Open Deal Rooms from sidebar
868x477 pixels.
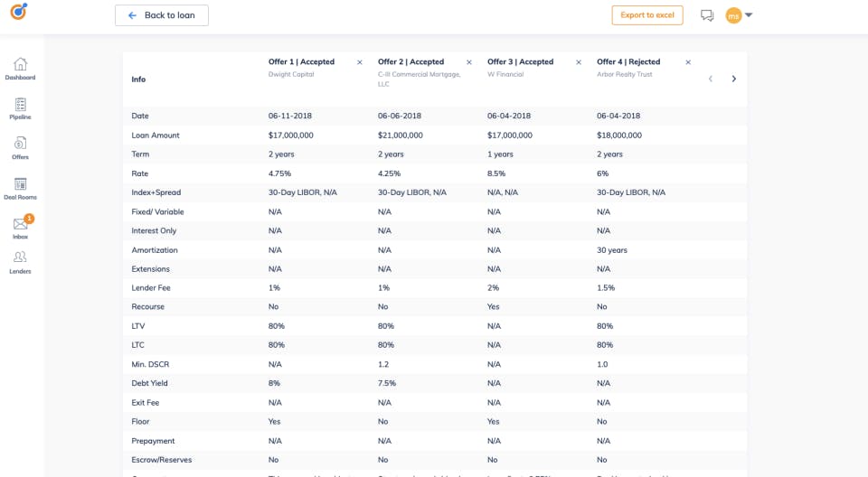21,183
